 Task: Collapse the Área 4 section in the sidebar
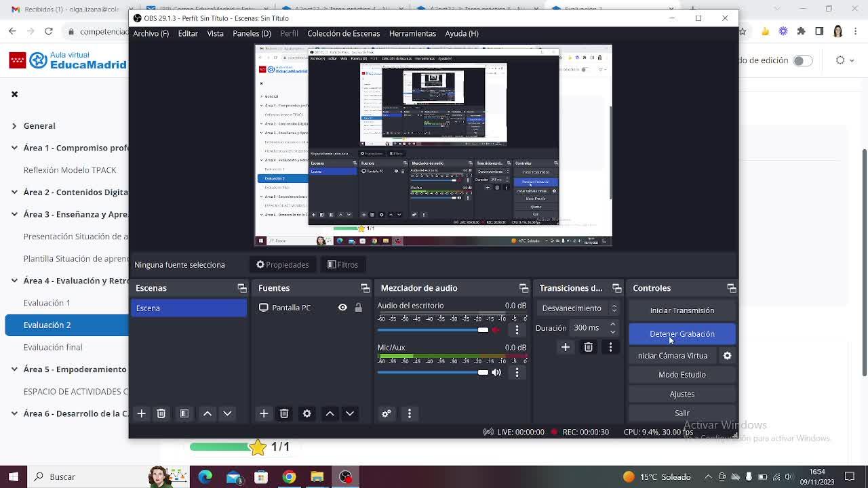click(14, 281)
